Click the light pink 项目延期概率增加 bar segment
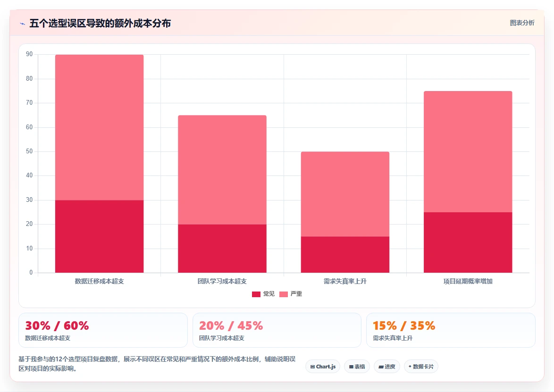This screenshot has height=392, width=554. tap(468, 151)
